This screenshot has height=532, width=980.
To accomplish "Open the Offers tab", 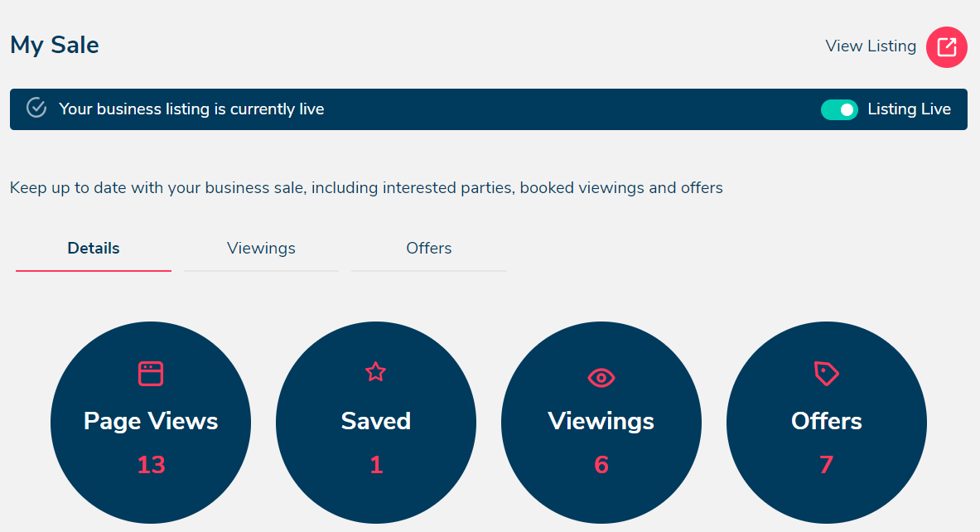I will click(x=429, y=248).
